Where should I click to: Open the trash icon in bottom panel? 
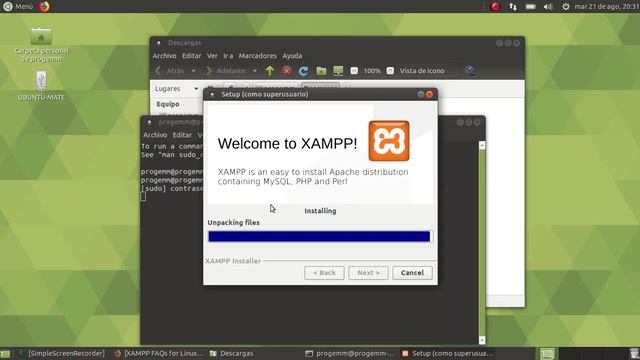pos(633,353)
